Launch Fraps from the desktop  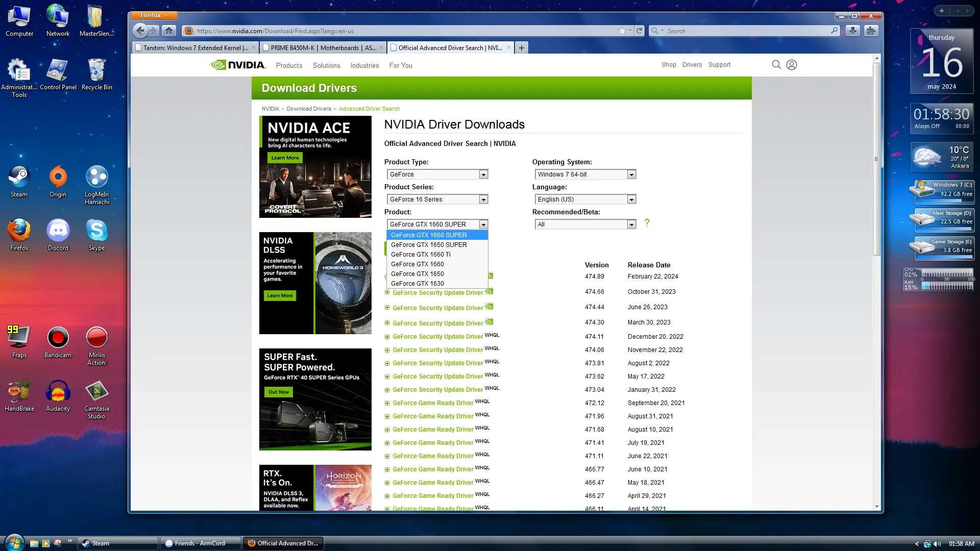coord(19,342)
